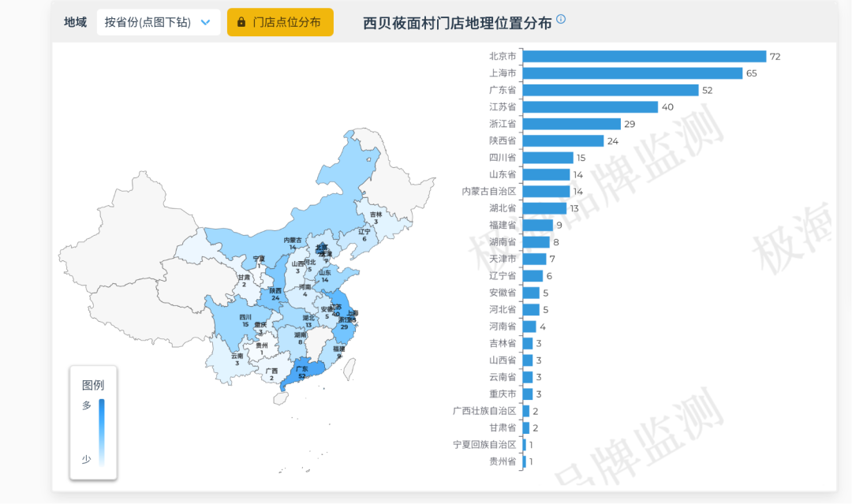The image size is (852, 504).
Task: Select 辽宁 province on the map
Action: click(364, 234)
